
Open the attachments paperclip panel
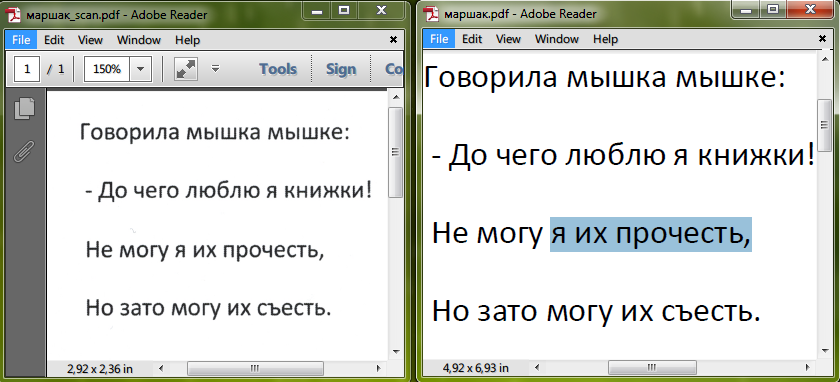tap(24, 151)
